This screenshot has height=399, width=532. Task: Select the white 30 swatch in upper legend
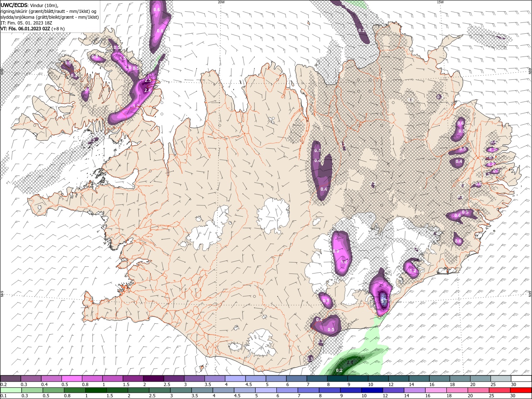521,379
